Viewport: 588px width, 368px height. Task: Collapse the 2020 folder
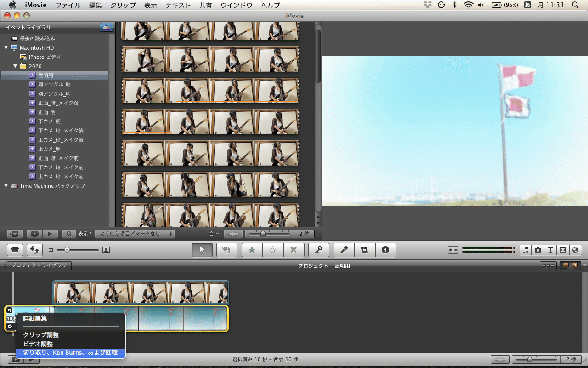[x=15, y=66]
